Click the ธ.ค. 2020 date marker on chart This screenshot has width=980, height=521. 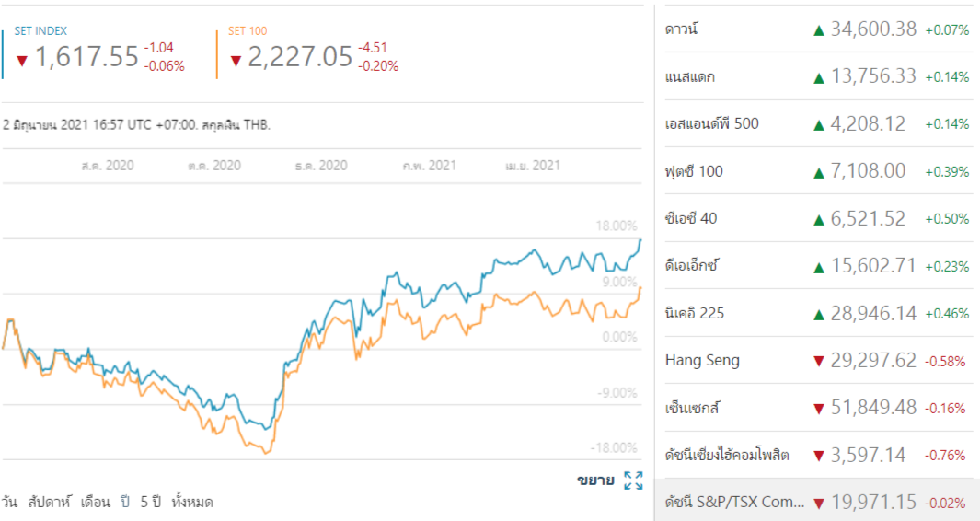[321, 166]
